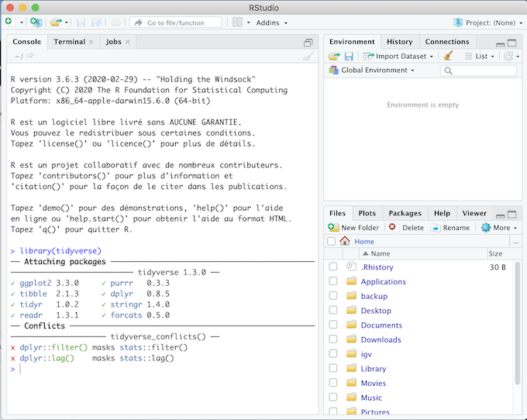Switch to the Packages tab
Image resolution: width=527 pixels, height=420 pixels.
(x=405, y=213)
